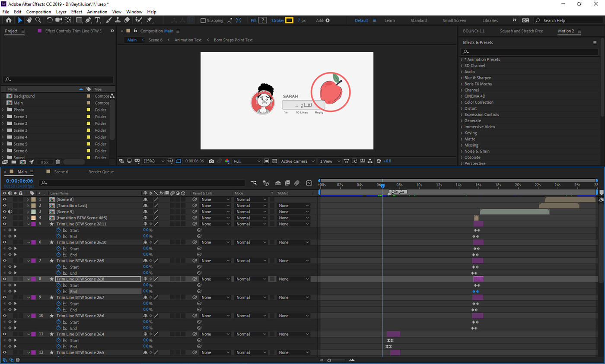Enable the Snapping checkbox
Screen dimensions: 605x364
pos(203,20)
